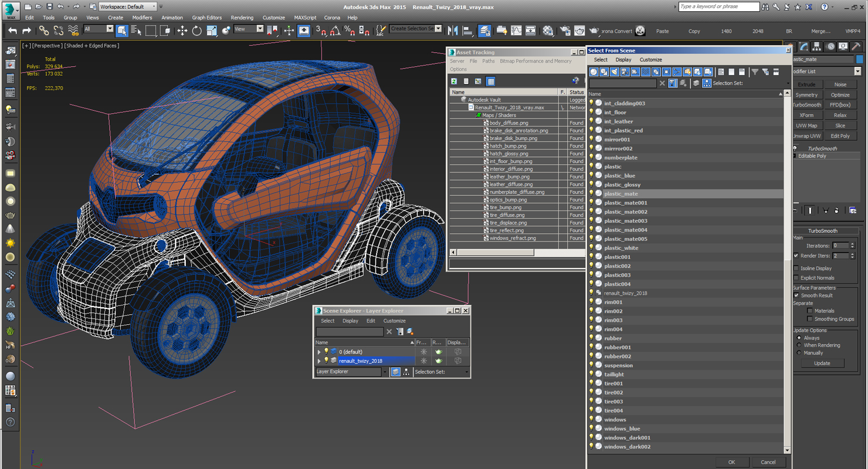The image size is (868, 469).
Task: Toggle visibility bulb for rim003
Action: tap(591, 320)
